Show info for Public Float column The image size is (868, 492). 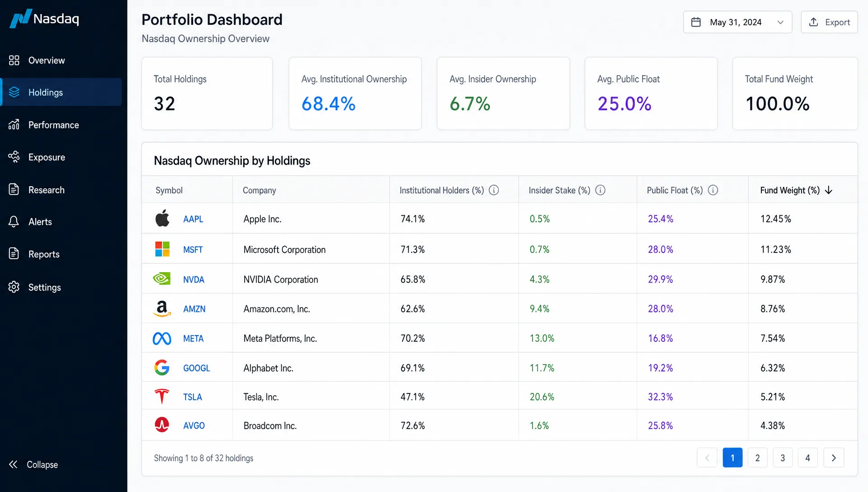[x=713, y=190]
